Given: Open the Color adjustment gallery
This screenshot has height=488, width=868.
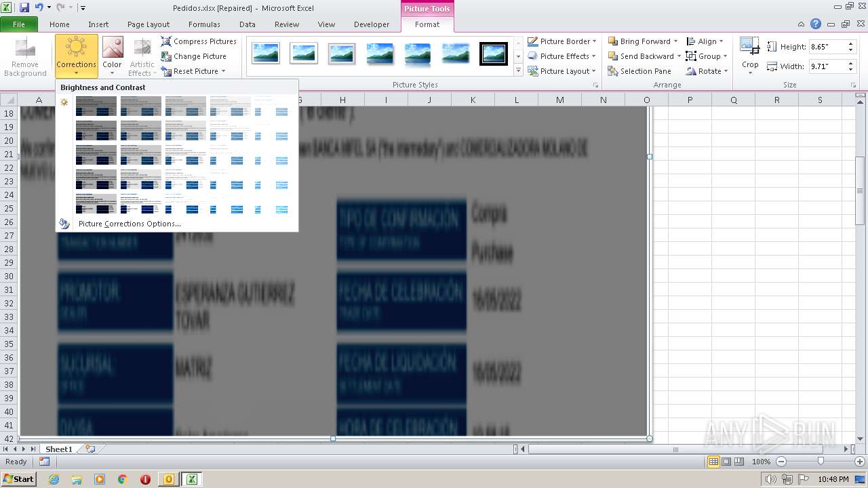Looking at the screenshot, I should [113, 57].
